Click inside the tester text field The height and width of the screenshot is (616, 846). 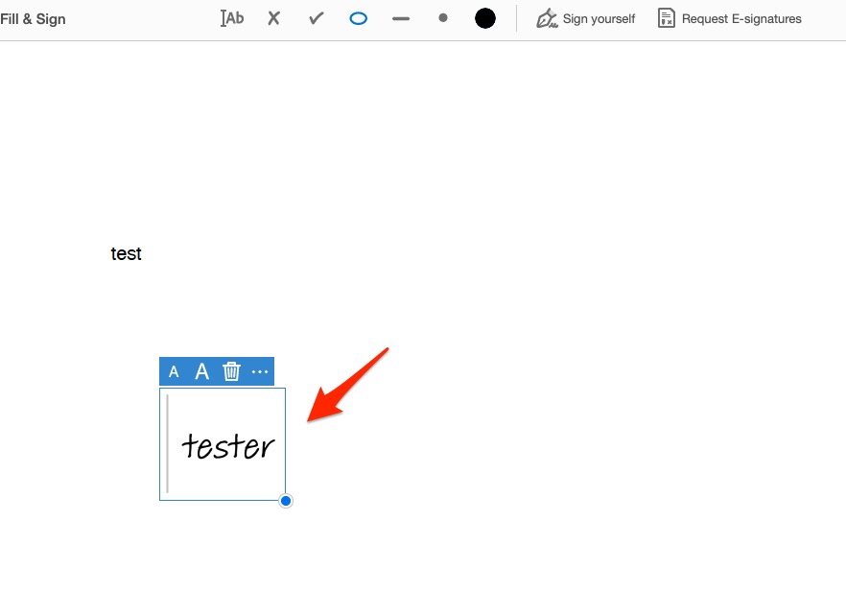[x=228, y=446]
